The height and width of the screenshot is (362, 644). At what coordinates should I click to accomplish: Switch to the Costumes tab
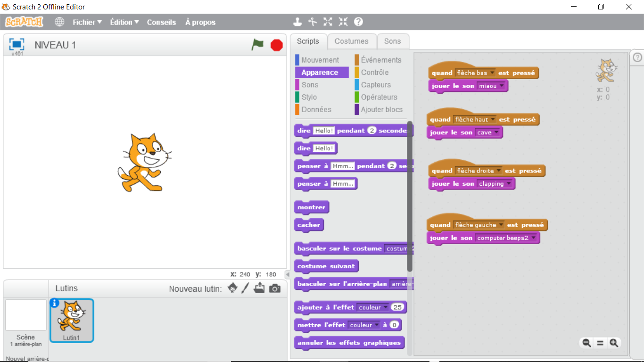point(352,41)
